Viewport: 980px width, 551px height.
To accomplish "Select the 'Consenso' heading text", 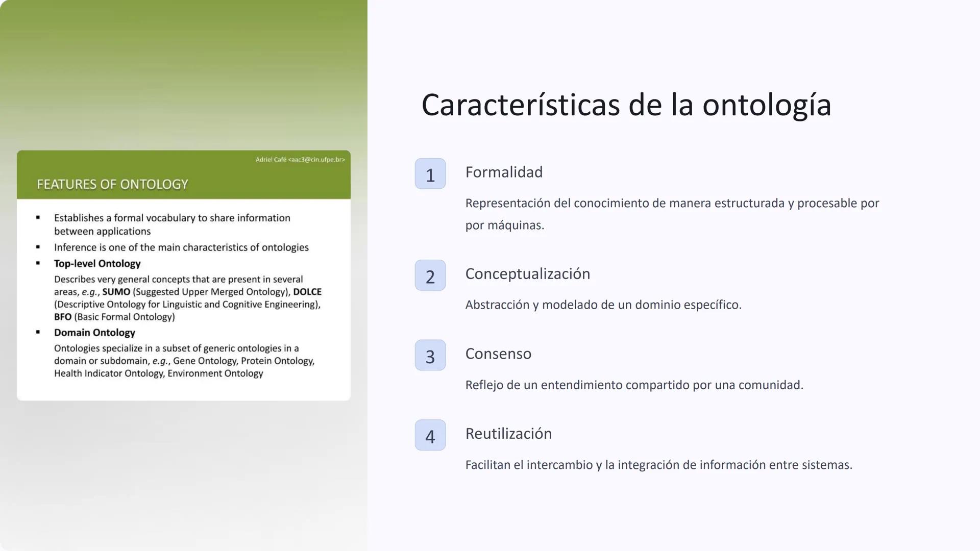I will coord(498,354).
